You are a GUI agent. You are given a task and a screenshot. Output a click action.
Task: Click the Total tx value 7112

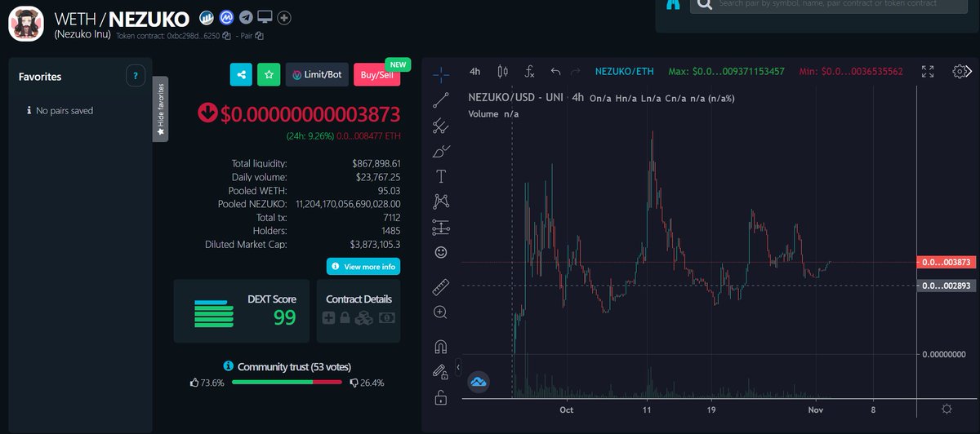point(390,217)
